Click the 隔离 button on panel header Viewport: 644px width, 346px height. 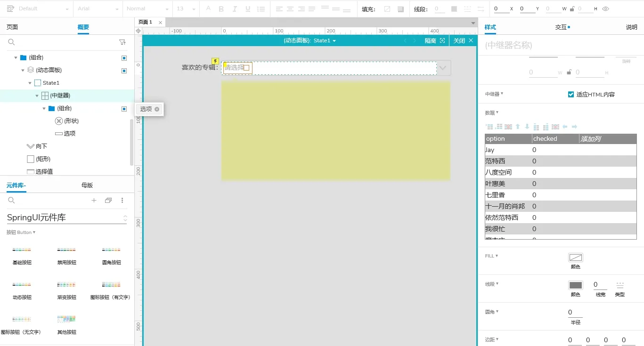431,41
